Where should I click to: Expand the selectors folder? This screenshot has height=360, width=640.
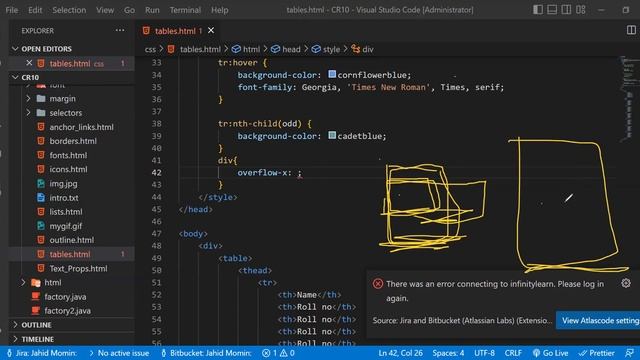click(66, 113)
